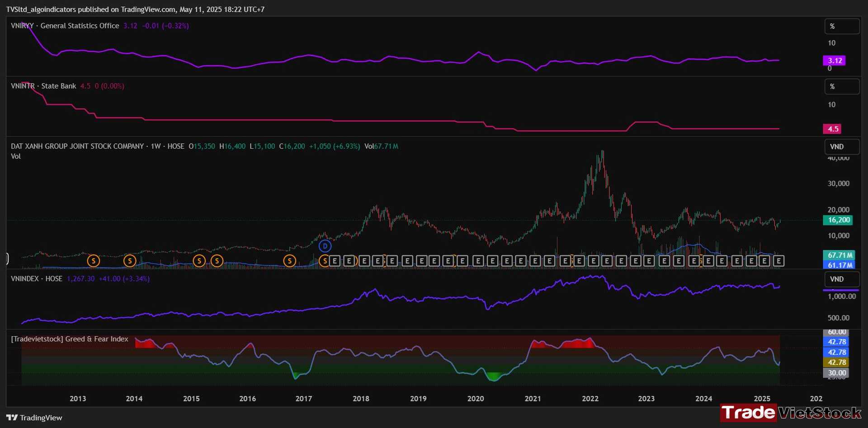Image resolution: width=868 pixels, height=428 pixels.
Task: Click the 1,000.00 VNINDEX axis label
Action: click(x=842, y=296)
